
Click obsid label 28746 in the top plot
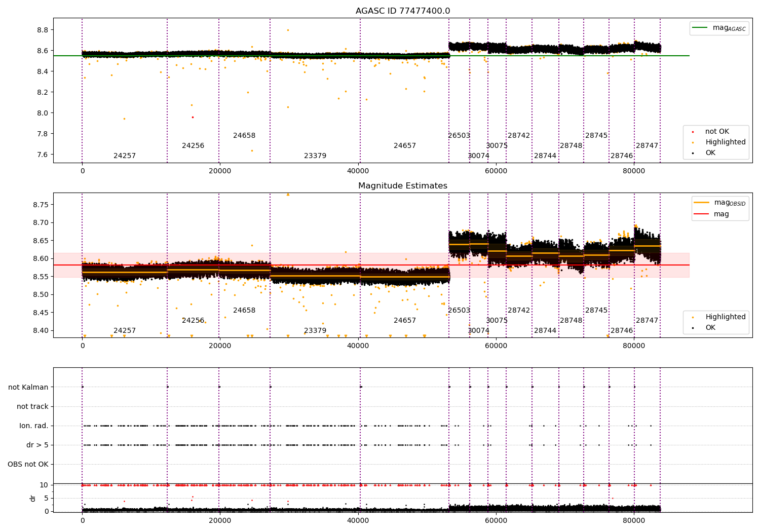click(622, 156)
